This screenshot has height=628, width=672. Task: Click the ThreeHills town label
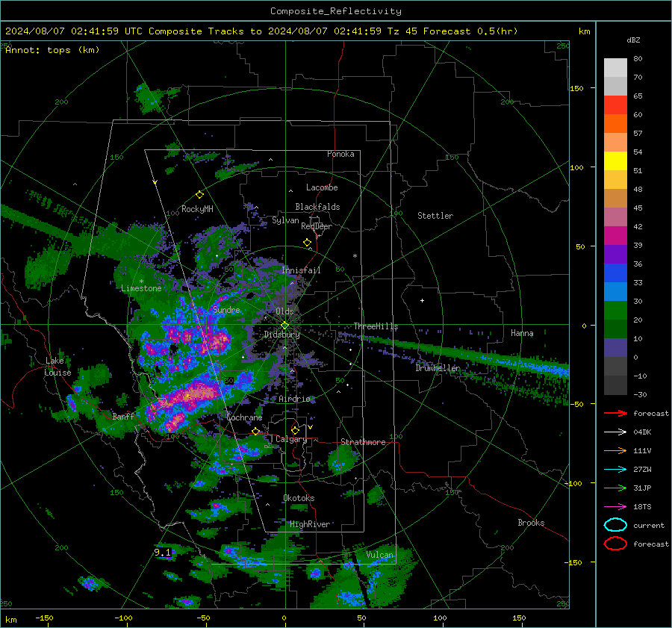tap(376, 326)
